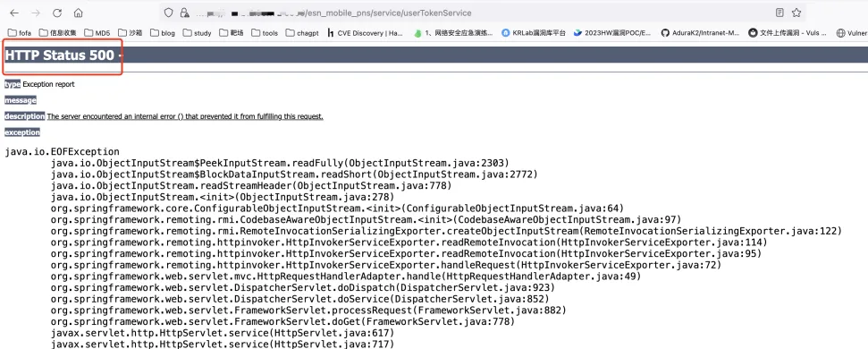Toggle reader view icon in address bar
The width and height of the screenshot is (868, 349).
tap(780, 13)
